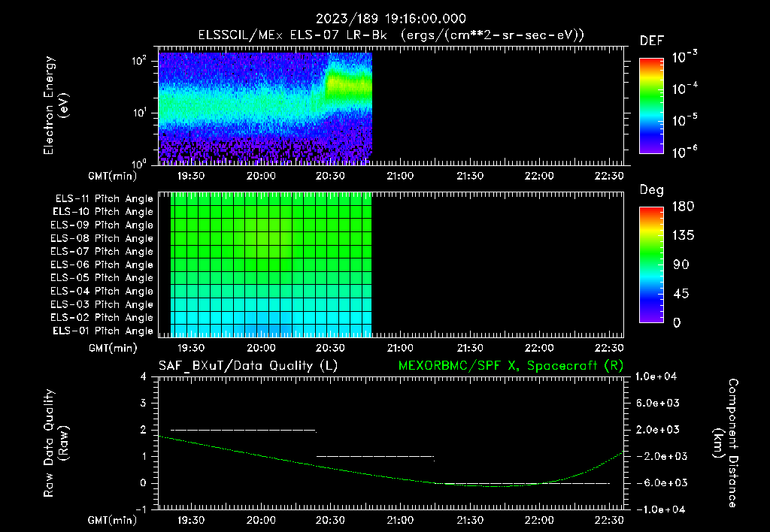Click the DEF color bar legend
Screen dimensions: 770x532
(x=652, y=106)
